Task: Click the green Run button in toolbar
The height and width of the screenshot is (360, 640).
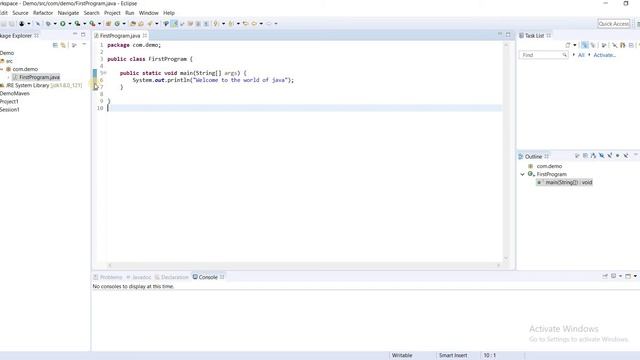Action: click(x=62, y=24)
